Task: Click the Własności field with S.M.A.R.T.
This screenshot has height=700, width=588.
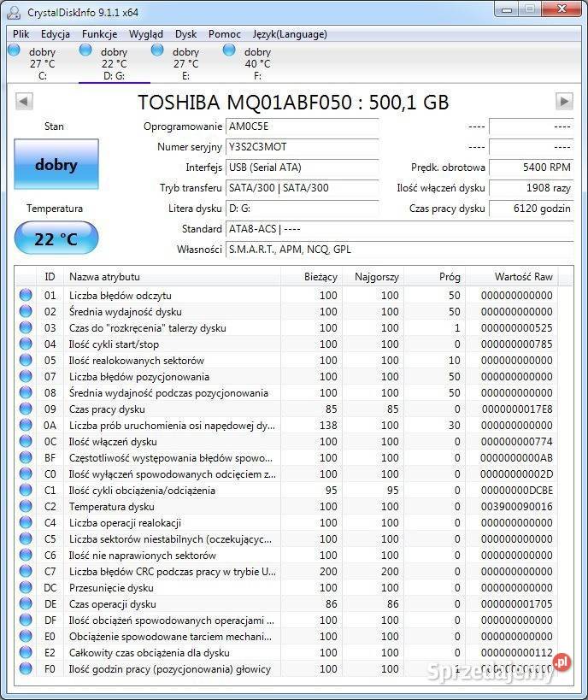Action: click(400, 250)
